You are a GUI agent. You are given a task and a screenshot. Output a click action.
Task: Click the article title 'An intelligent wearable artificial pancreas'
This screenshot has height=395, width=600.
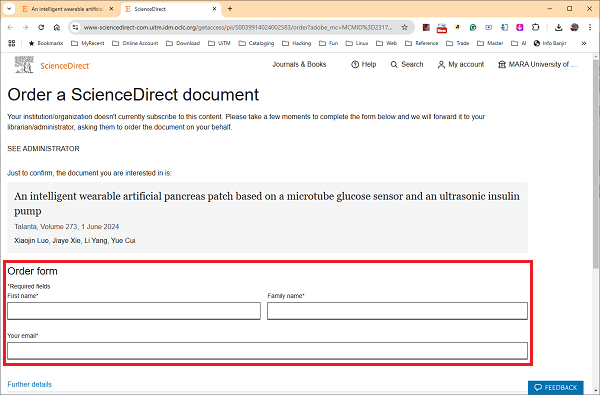[x=267, y=203]
